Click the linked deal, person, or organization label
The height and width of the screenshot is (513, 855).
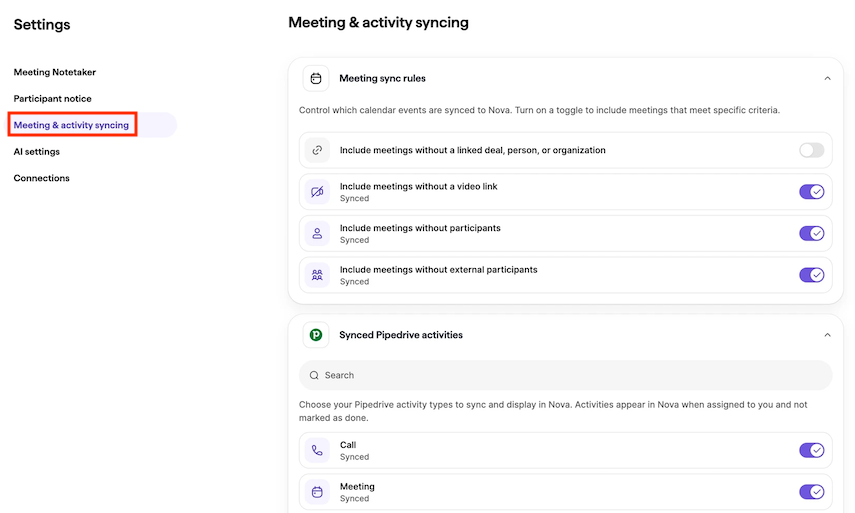pos(472,150)
